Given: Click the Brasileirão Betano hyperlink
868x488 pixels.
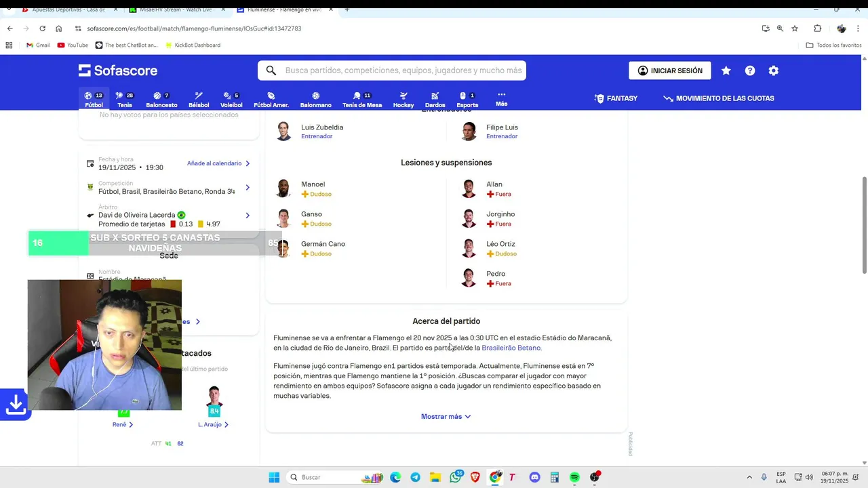Looking at the screenshot, I should coord(511,348).
